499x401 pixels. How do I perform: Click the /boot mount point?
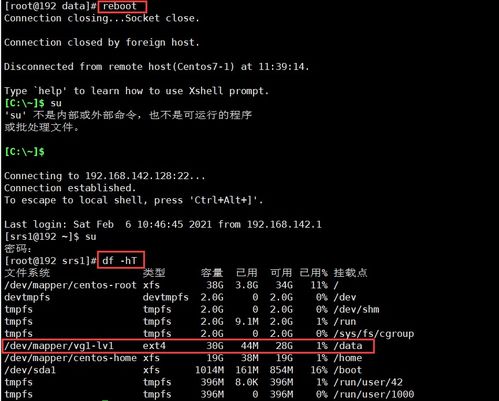pos(348,370)
